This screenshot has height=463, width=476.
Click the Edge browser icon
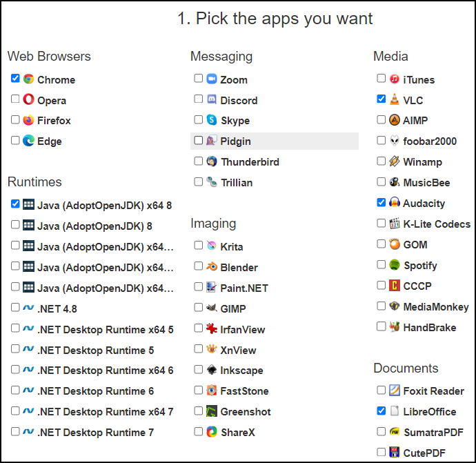click(x=28, y=141)
